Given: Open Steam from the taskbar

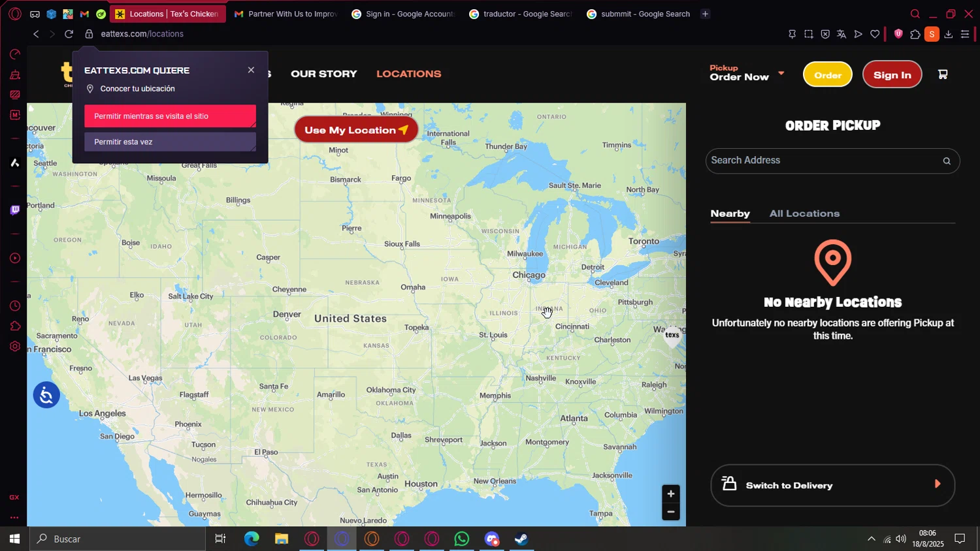Looking at the screenshot, I should (x=521, y=539).
